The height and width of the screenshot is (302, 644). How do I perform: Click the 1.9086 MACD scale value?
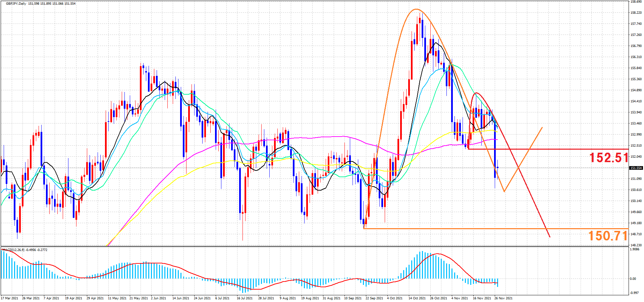click(x=635, y=249)
